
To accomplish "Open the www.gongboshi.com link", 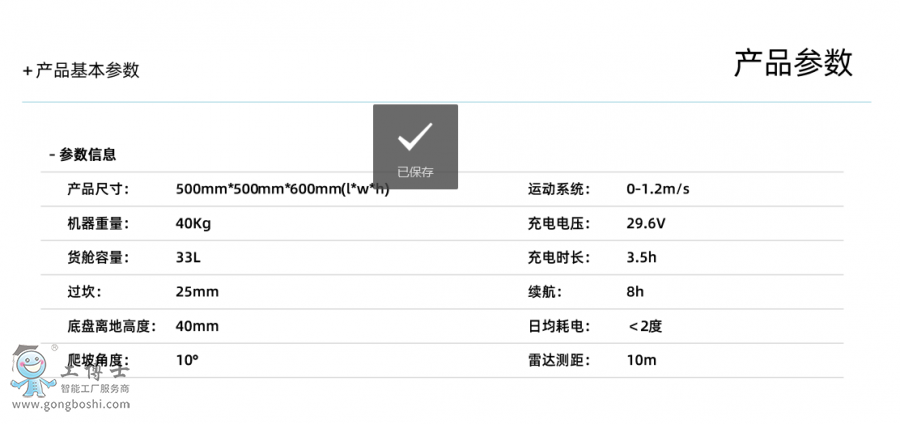I will tap(70, 405).
